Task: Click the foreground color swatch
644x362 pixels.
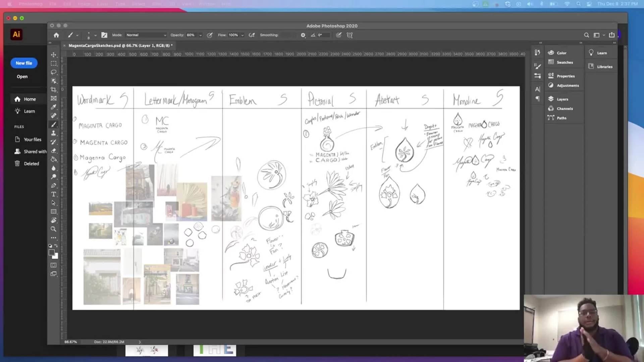Action: [x=51, y=253]
